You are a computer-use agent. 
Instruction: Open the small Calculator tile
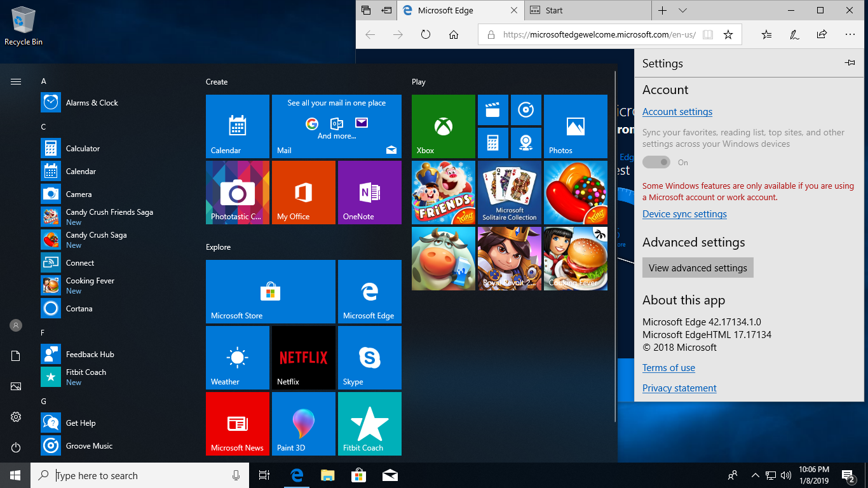[x=493, y=143]
